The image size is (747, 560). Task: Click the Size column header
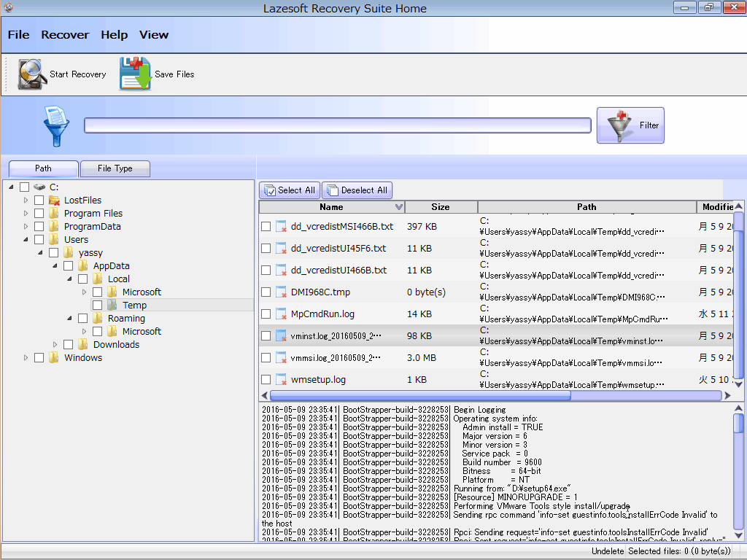pos(441,207)
